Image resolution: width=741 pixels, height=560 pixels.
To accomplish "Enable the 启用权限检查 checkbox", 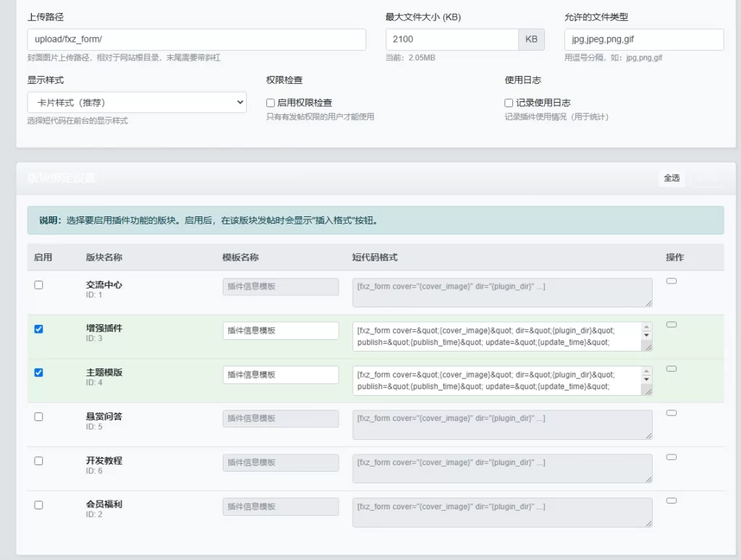I will tap(269, 102).
